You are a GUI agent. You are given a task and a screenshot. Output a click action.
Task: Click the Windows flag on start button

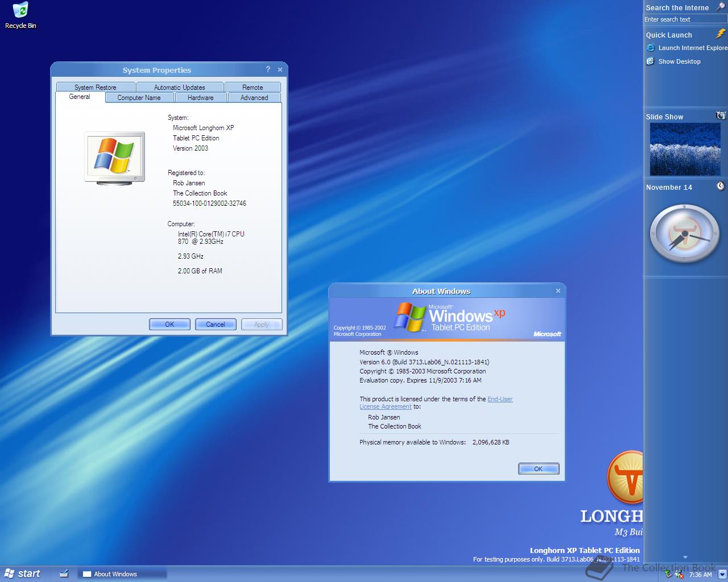point(9,573)
